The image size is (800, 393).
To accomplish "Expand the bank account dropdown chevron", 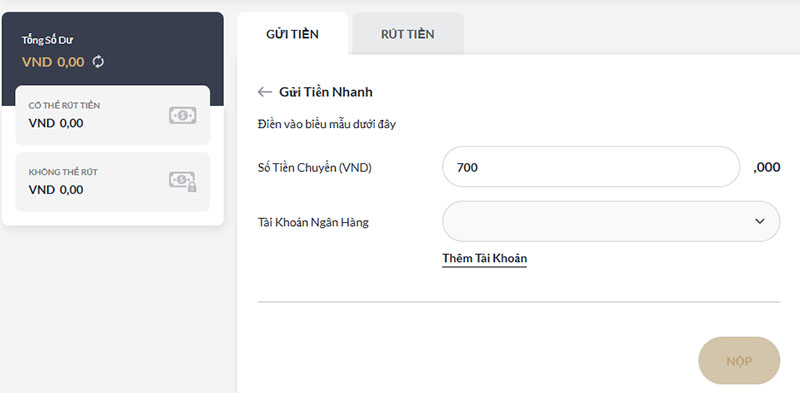I will (x=760, y=222).
